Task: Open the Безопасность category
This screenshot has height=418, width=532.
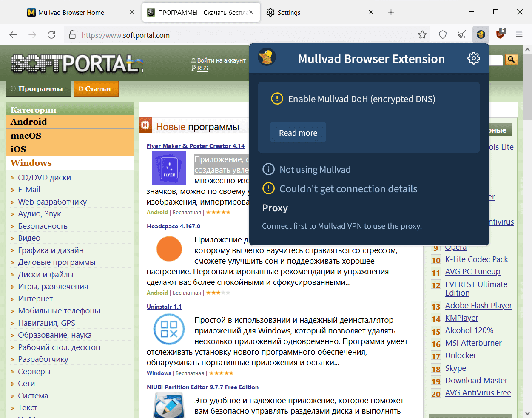Action: tap(43, 226)
